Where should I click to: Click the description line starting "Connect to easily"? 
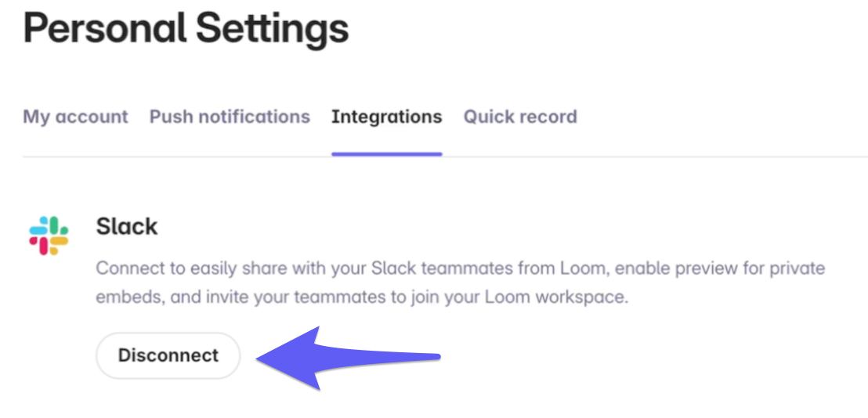pyautogui.click(x=460, y=268)
